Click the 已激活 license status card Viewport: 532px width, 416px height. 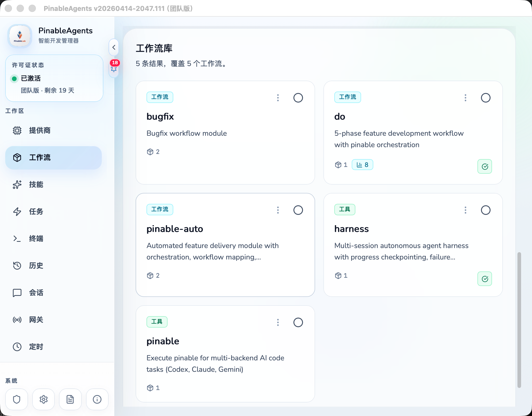click(54, 78)
